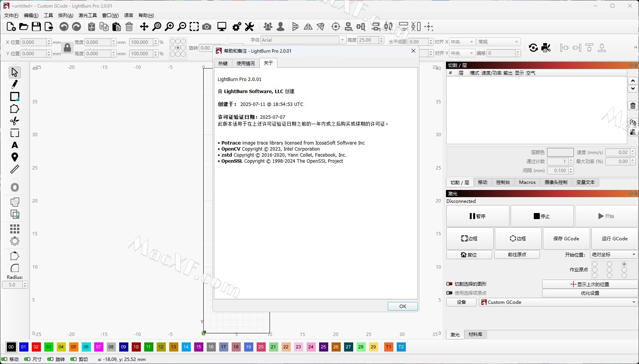Select the Measure ruler tool

coord(14,170)
